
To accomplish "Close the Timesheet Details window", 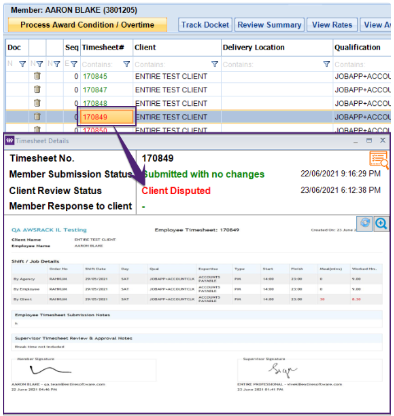I will coord(383,141).
